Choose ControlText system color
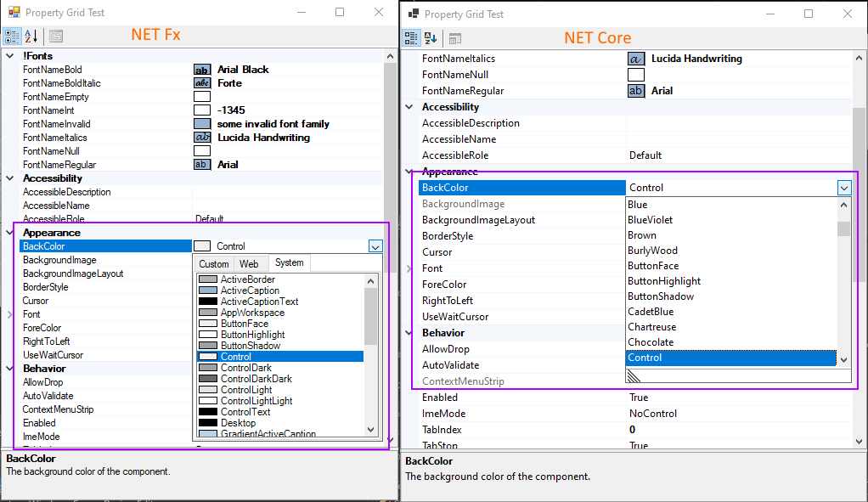The width and height of the screenshot is (868, 502). pos(280,412)
